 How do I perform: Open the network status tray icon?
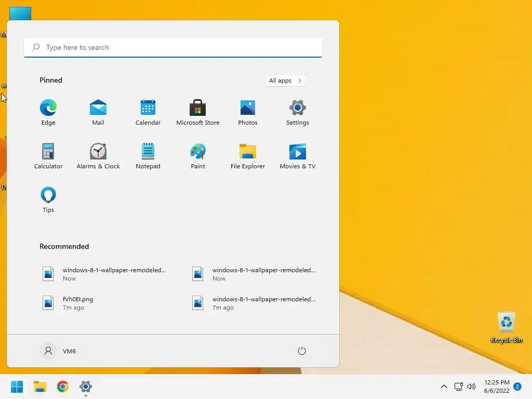458,387
